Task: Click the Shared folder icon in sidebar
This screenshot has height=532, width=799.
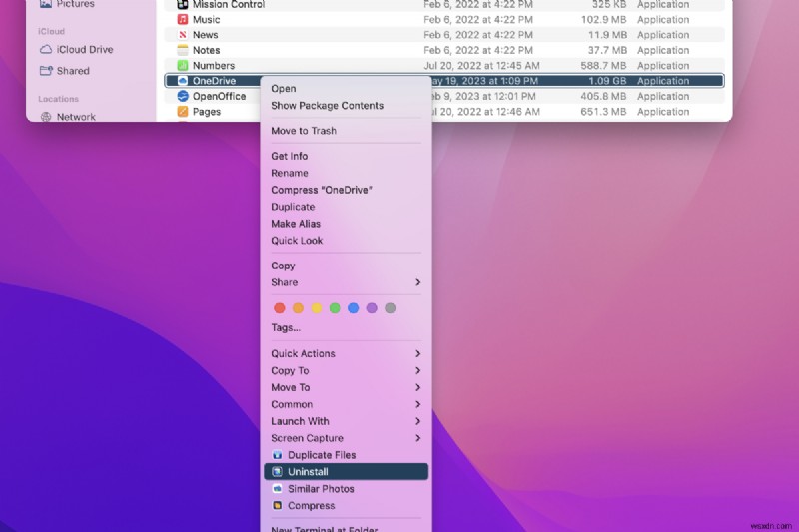Action: tap(46, 71)
